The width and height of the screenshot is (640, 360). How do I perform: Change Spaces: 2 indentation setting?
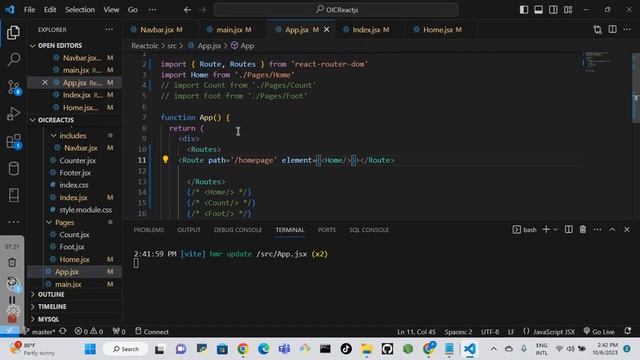[x=458, y=332]
